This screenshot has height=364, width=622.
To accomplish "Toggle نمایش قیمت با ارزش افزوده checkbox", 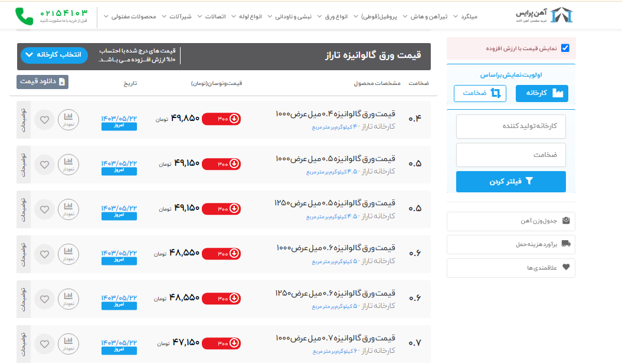I will tap(565, 48).
